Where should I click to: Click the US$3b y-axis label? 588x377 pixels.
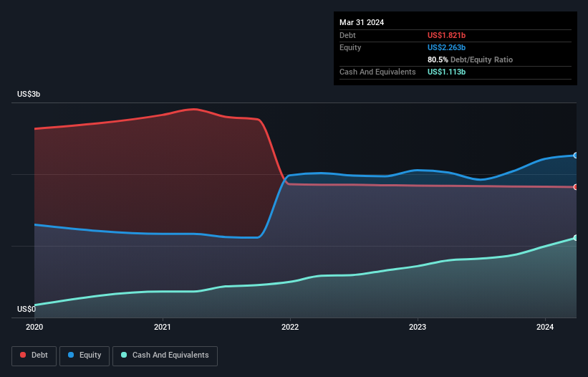coord(29,94)
